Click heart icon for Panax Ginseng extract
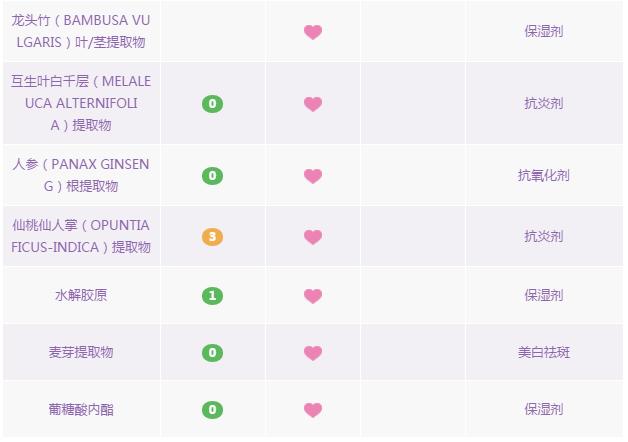 point(313,176)
